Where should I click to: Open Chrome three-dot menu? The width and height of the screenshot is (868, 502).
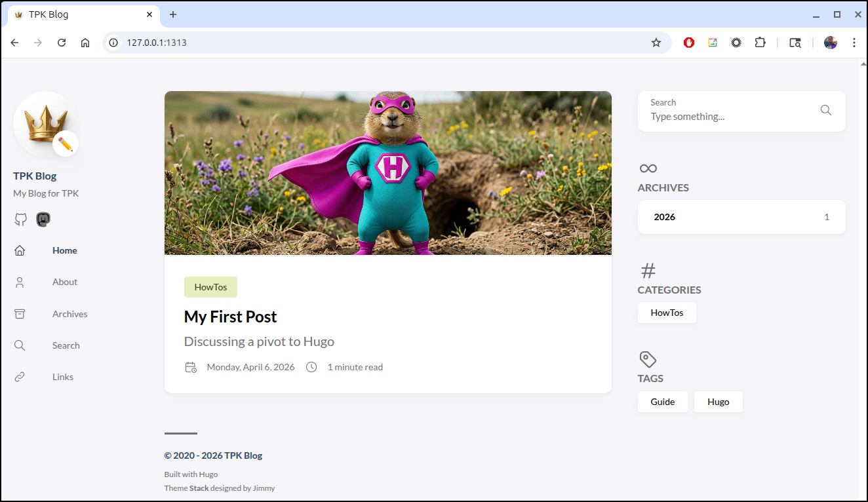coord(854,43)
